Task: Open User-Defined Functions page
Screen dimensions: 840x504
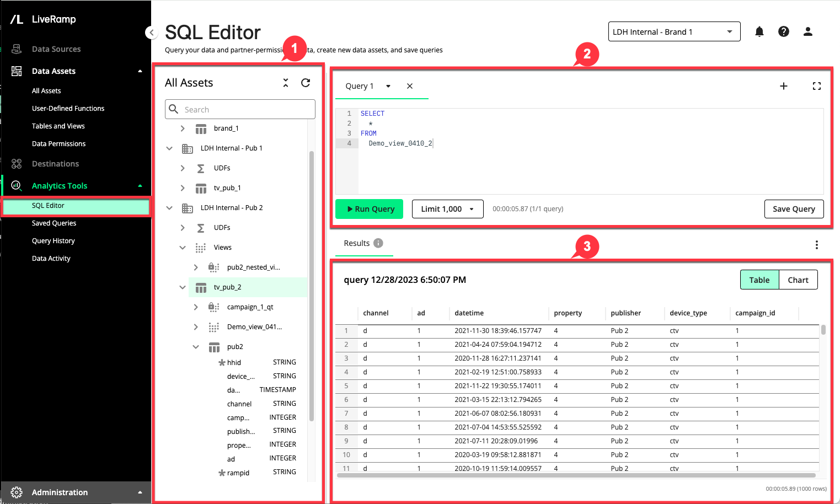Action: click(68, 109)
